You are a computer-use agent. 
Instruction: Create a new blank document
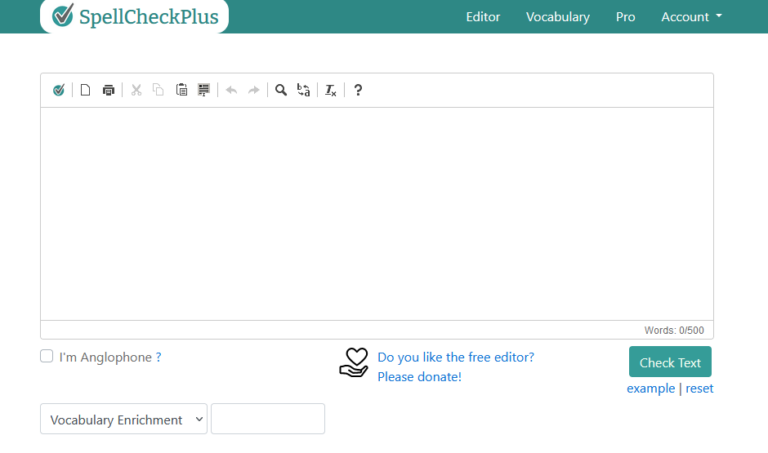(x=85, y=90)
